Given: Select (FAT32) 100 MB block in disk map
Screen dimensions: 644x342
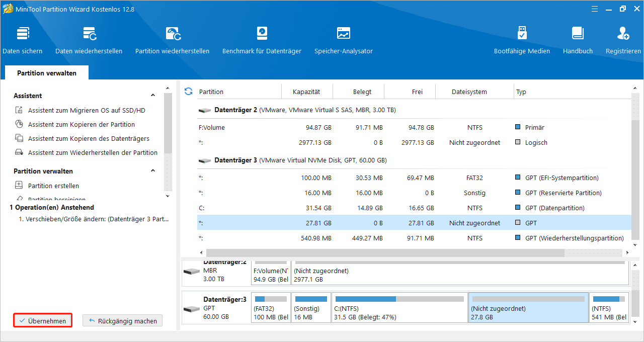Looking at the screenshot, I should [271, 307].
